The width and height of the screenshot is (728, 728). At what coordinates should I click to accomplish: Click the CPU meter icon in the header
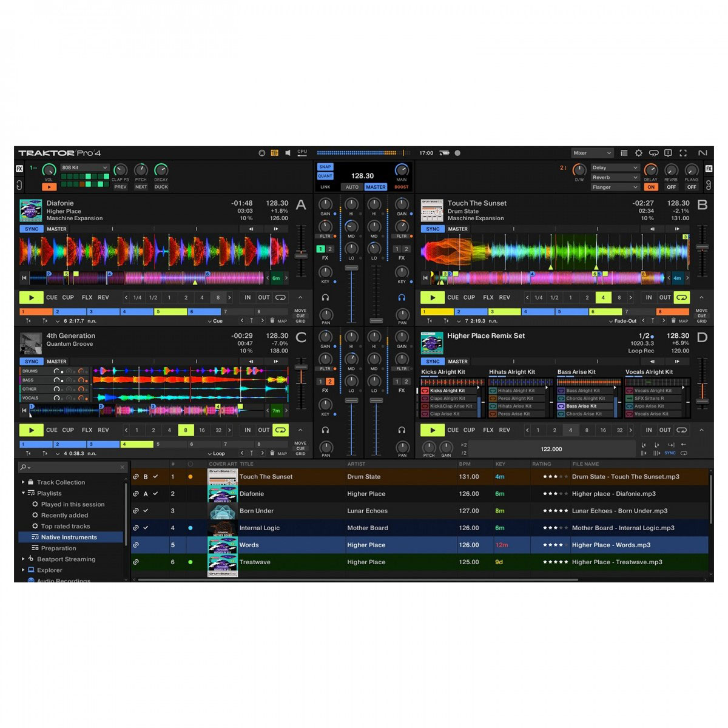[x=302, y=153]
